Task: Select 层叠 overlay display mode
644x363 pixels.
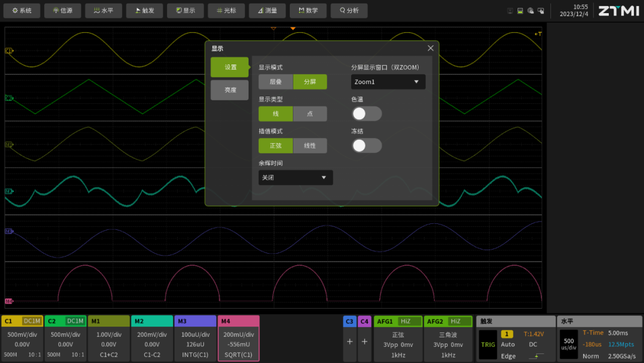Action: 275,82
